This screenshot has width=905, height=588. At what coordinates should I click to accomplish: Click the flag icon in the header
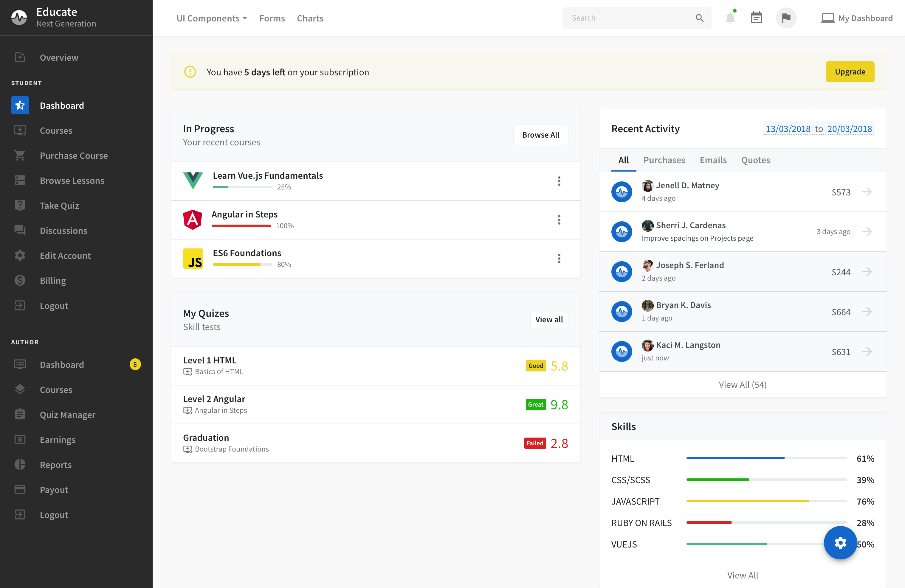point(786,18)
